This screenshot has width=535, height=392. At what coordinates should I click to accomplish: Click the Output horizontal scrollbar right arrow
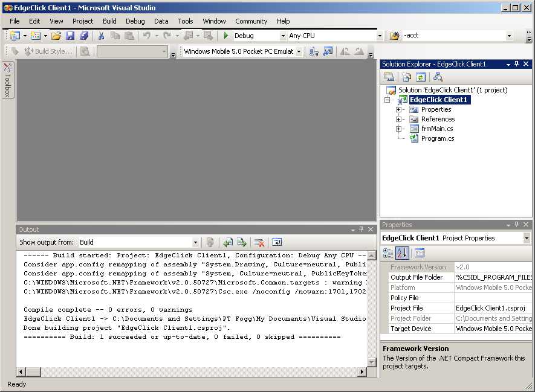[362, 371]
